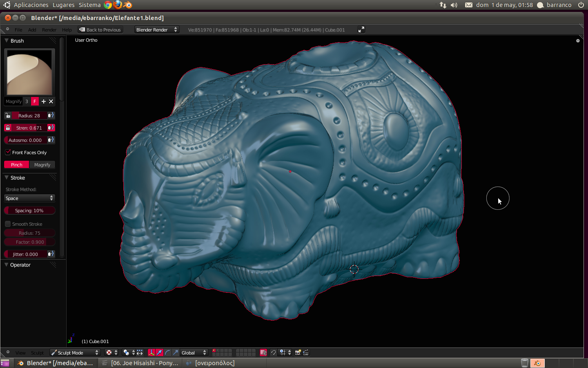This screenshot has height=368, width=588.
Task: Toggle pressure sensitivity for Autosmooth
Action: (x=51, y=140)
